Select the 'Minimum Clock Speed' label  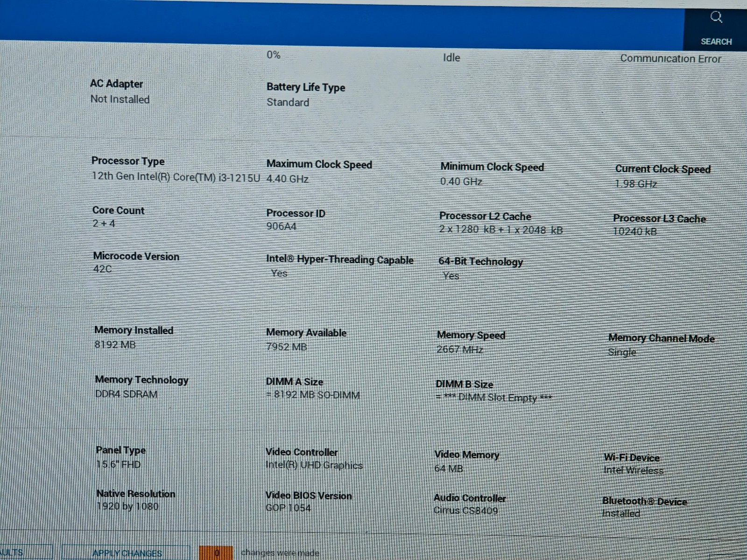[x=492, y=167]
